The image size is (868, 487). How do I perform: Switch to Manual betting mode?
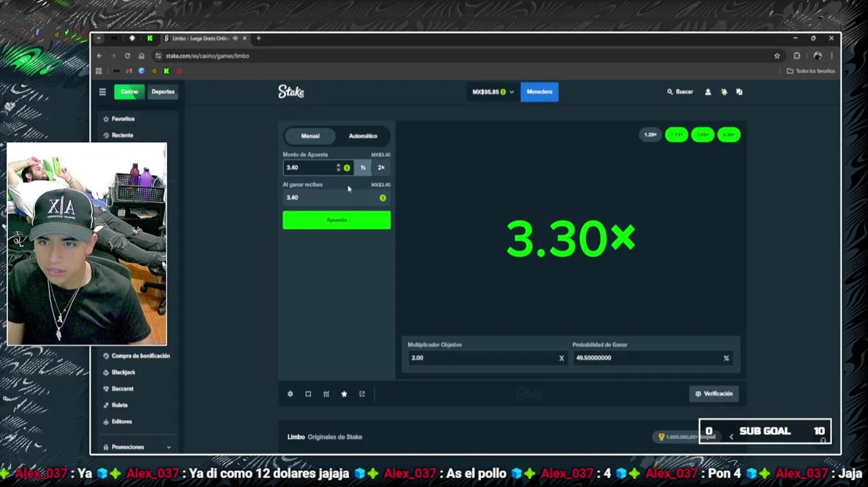coord(311,136)
